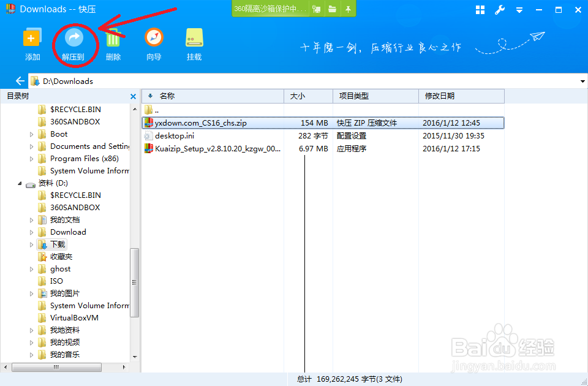Close the 目录树 panel with the X
Viewport: 588px width, 386px height.
coord(133,96)
